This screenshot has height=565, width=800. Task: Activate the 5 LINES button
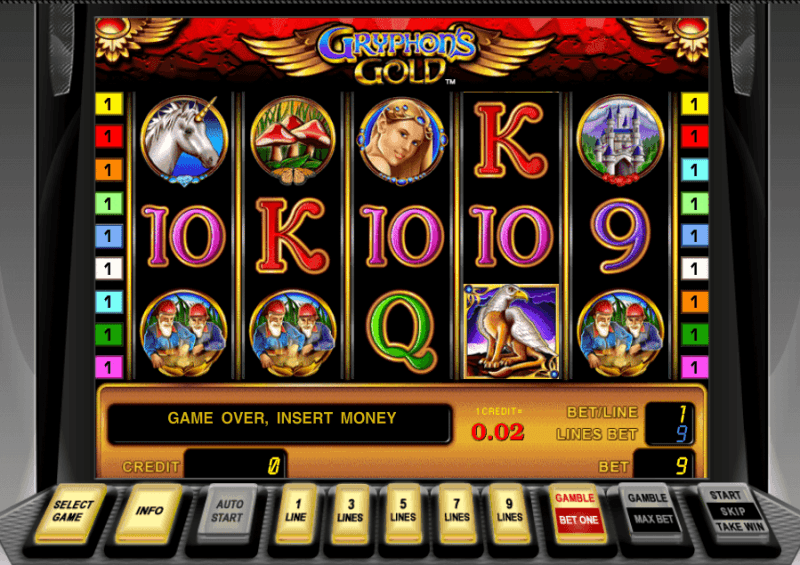[403, 513]
